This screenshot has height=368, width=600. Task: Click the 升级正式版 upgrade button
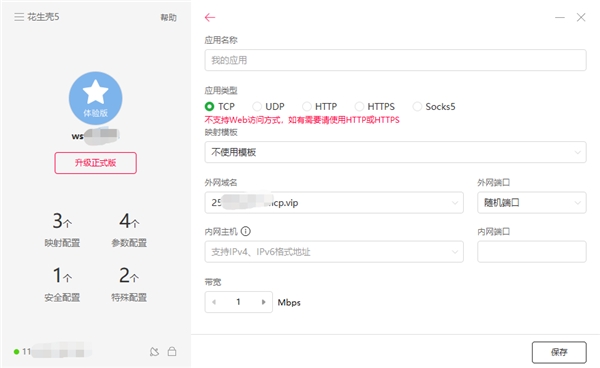(x=95, y=163)
